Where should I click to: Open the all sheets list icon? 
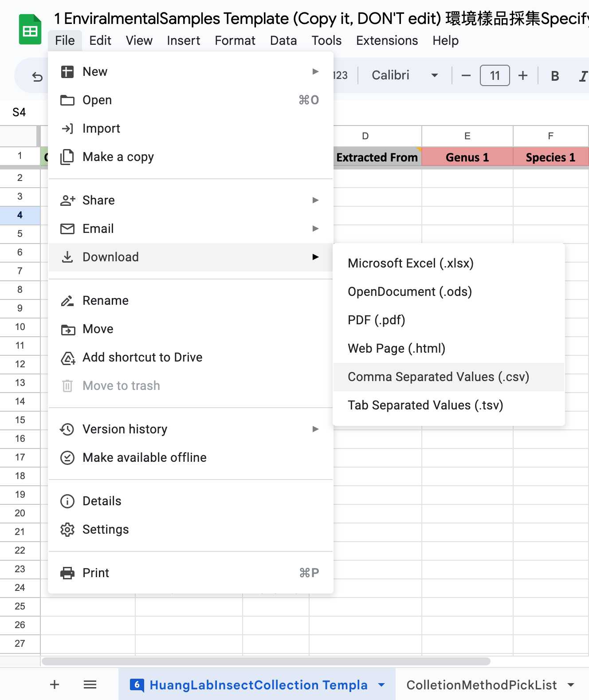click(x=90, y=684)
